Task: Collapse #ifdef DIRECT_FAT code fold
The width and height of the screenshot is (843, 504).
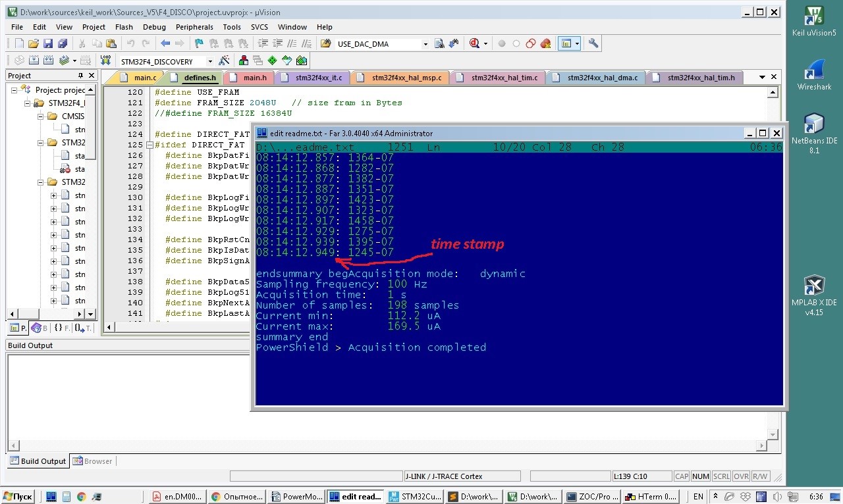Action: 150,145
